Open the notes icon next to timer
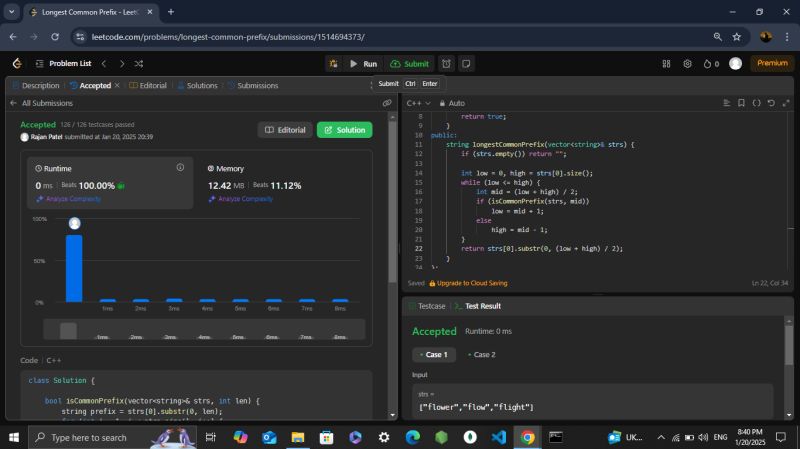The height and width of the screenshot is (449, 800). click(466, 64)
